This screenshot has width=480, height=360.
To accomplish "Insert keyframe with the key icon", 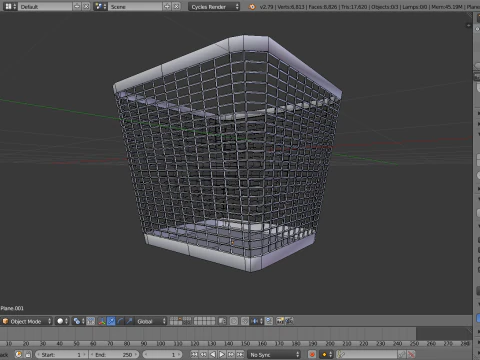I will coord(402,354).
